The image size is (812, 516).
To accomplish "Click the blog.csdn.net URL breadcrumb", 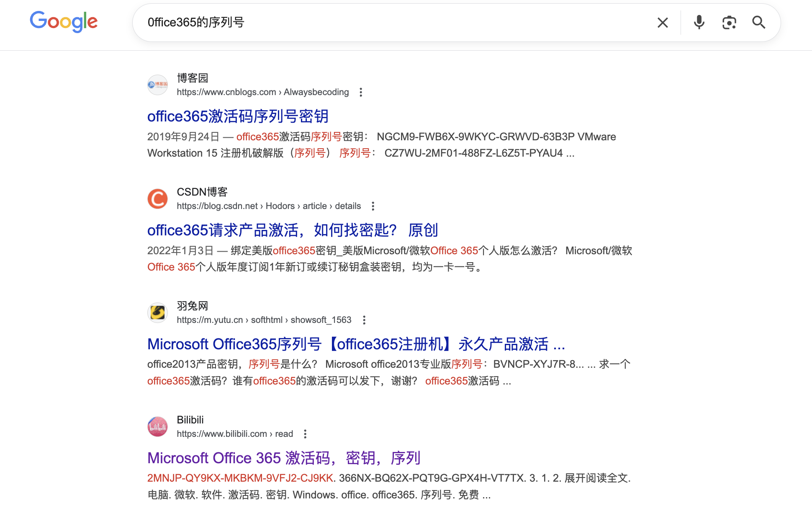I will (x=268, y=206).
